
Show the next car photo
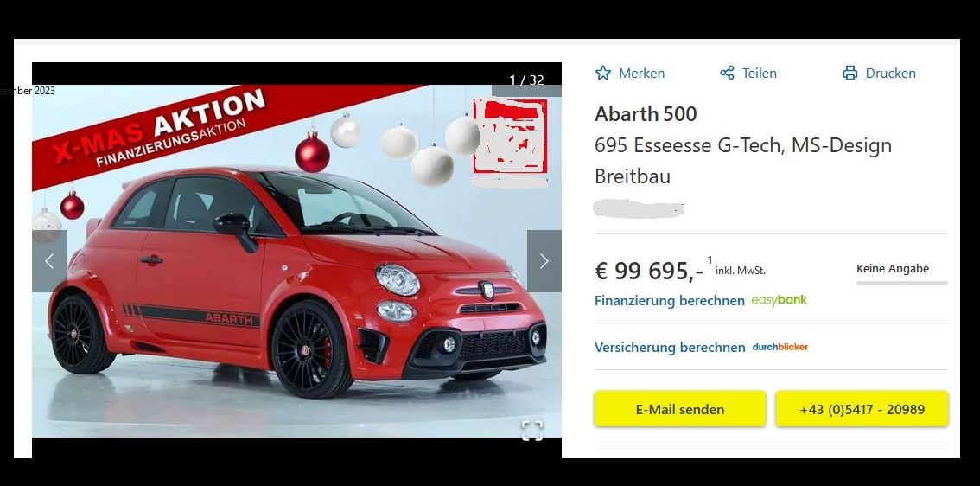coord(544,261)
